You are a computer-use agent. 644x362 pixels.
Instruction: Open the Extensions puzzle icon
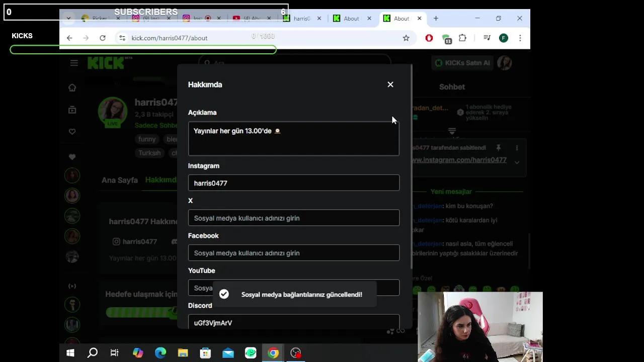(462, 38)
